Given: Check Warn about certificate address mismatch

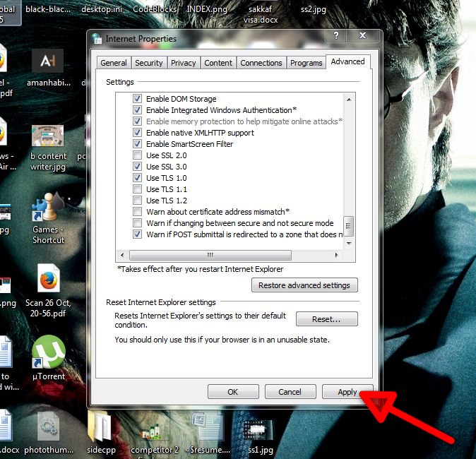Looking at the screenshot, I should pyautogui.click(x=137, y=212).
